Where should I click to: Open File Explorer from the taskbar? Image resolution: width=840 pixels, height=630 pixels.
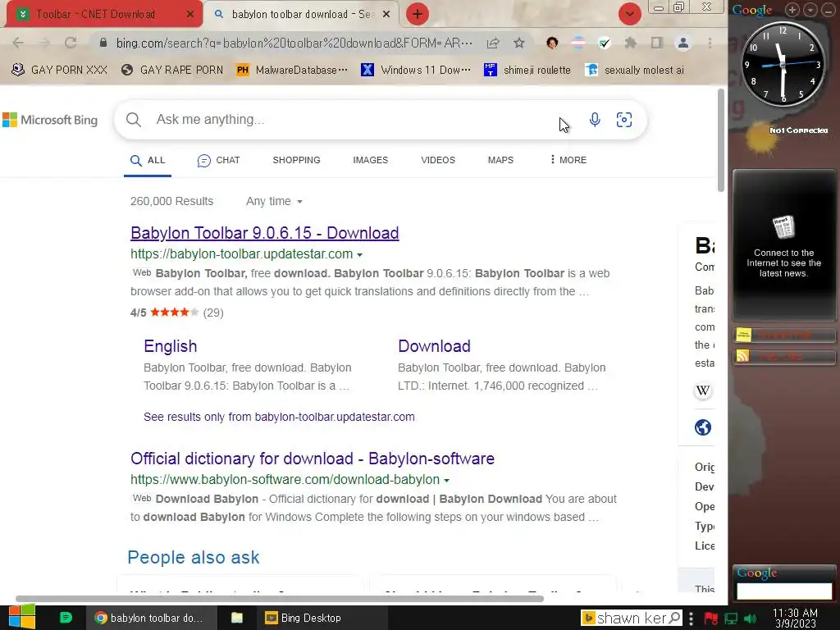point(237,618)
